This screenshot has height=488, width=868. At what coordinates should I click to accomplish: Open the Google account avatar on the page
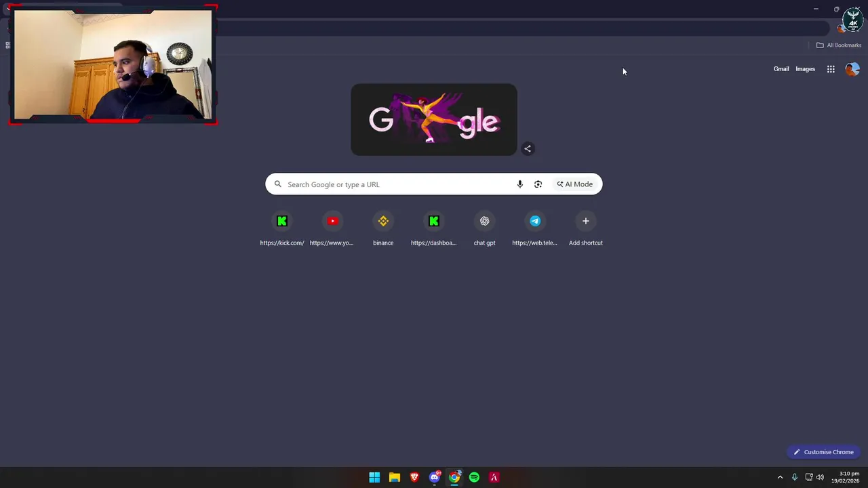point(852,69)
